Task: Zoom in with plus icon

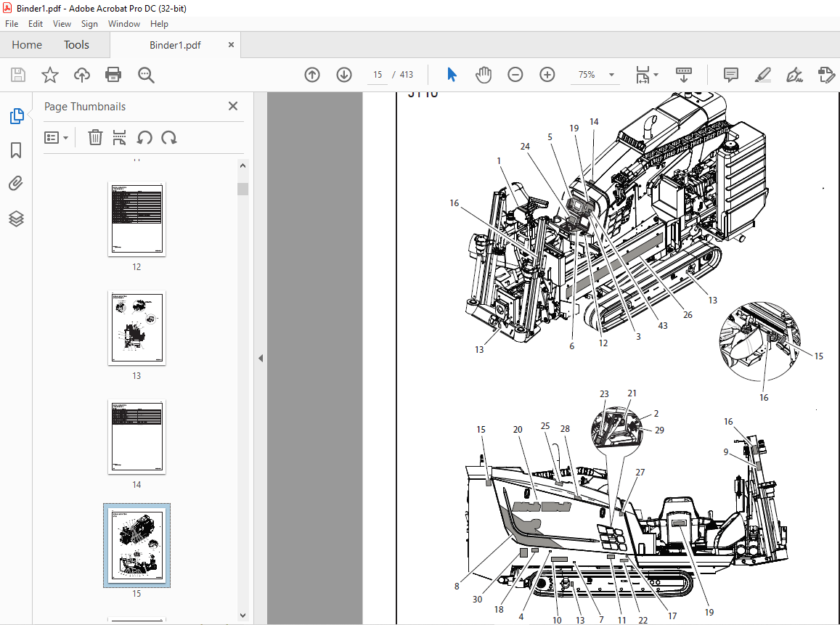Action: pyautogui.click(x=547, y=75)
